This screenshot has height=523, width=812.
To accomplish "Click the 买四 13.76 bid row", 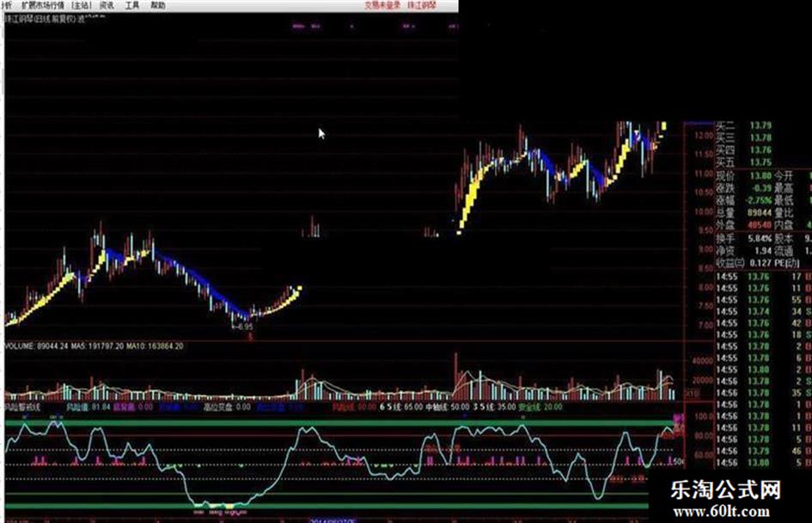I will coord(743,150).
